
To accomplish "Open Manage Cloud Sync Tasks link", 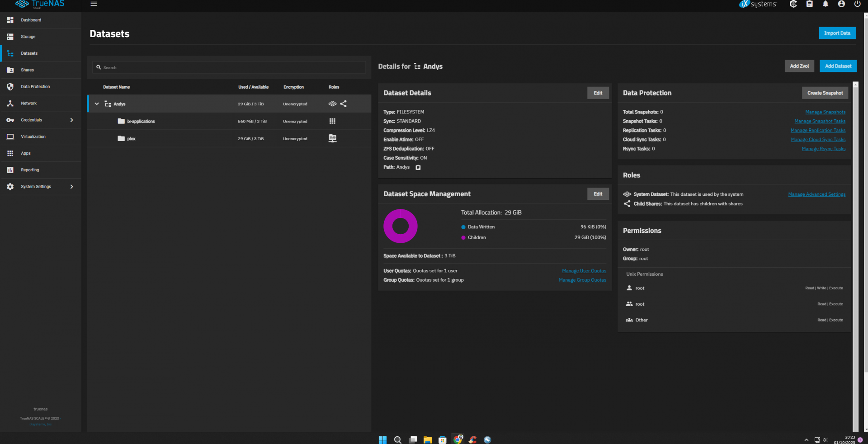I will point(818,140).
